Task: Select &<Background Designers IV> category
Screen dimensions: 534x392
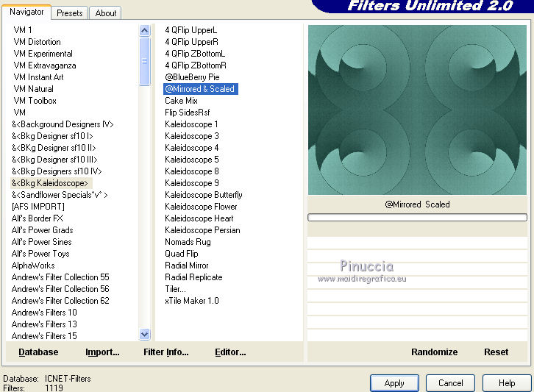Action: [63, 124]
